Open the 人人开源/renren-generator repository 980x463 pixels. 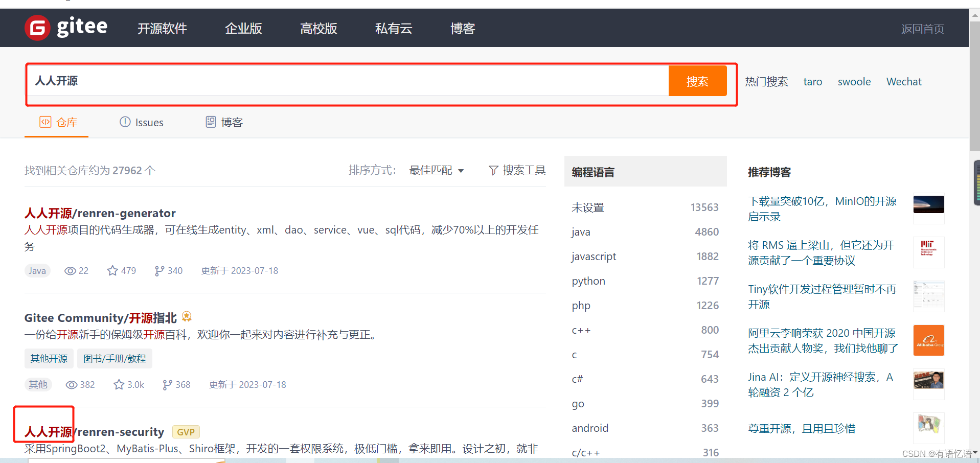[100, 213]
